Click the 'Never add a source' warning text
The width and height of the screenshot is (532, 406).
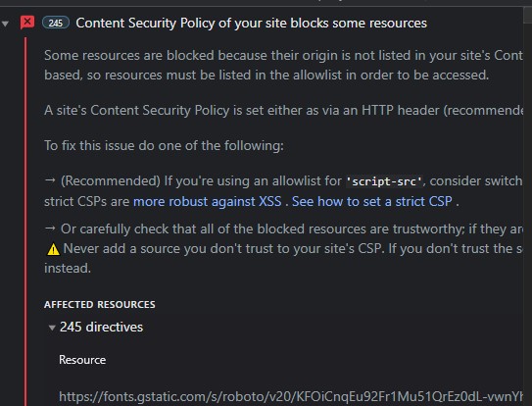tap(293, 249)
